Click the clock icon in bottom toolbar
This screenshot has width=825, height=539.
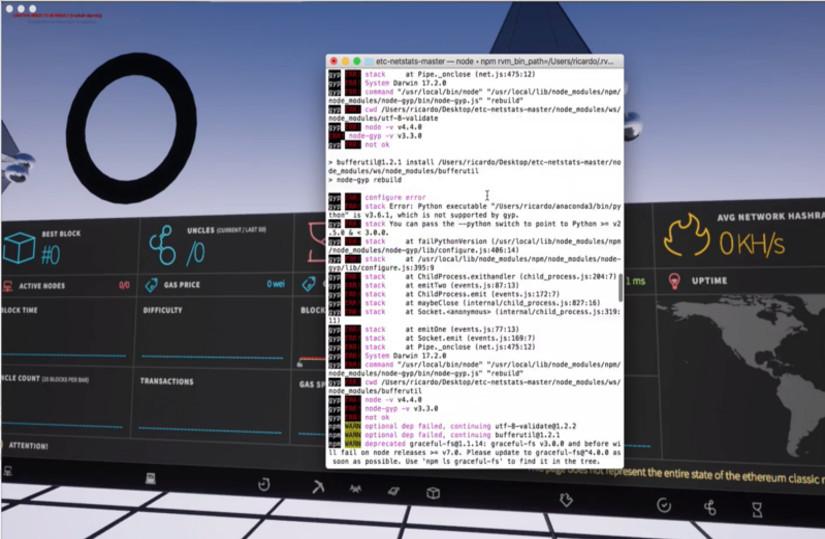pos(264,485)
